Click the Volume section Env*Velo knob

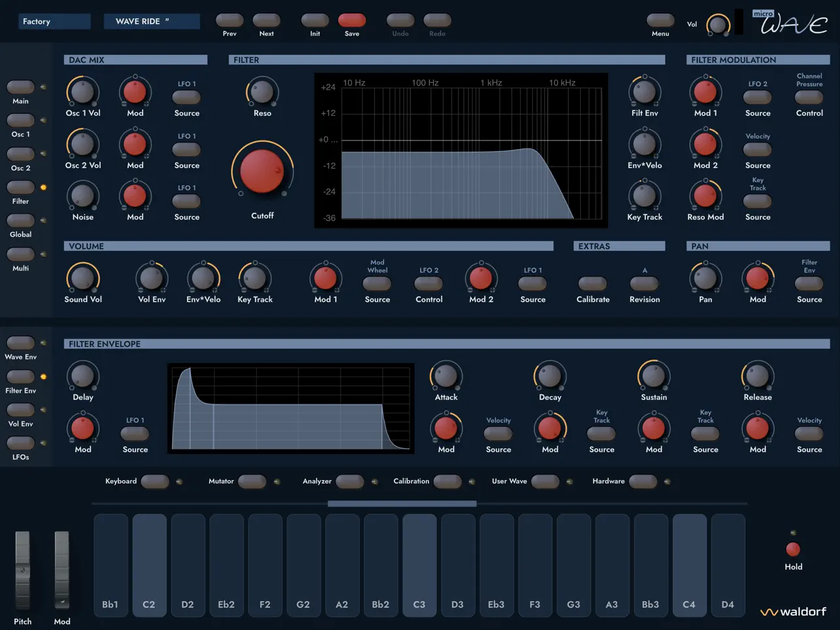[203, 278]
